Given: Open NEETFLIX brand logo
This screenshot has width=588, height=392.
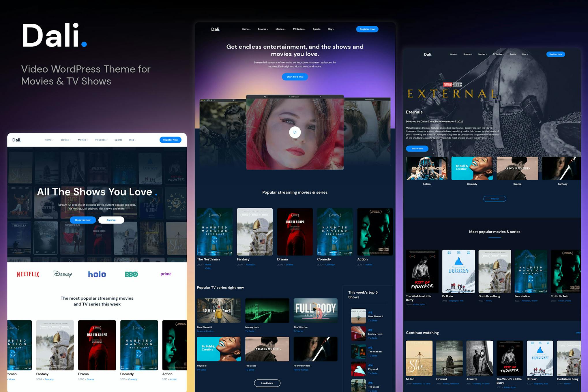Looking at the screenshot, I should [28, 274].
